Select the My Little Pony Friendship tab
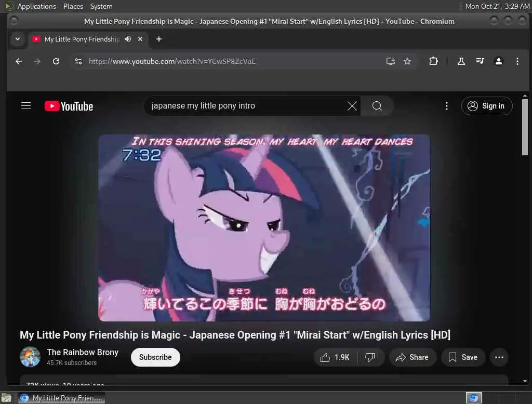Image resolution: width=532 pixels, height=404 pixels. (x=82, y=39)
